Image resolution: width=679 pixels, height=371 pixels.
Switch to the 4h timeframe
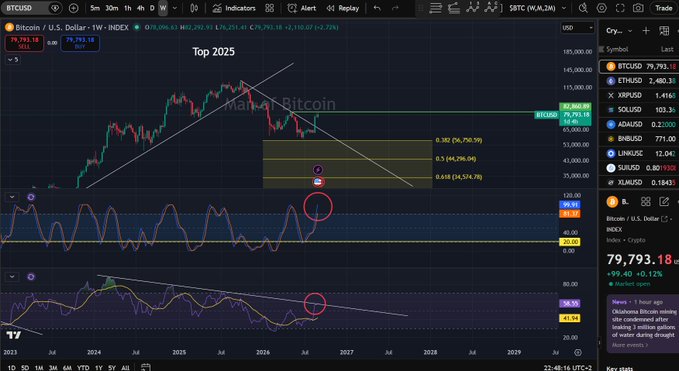(x=141, y=8)
